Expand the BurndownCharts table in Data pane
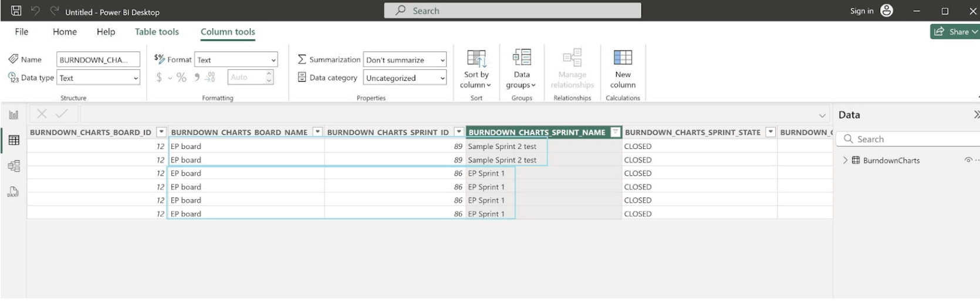The height and width of the screenshot is (306, 980). [x=845, y=160]
